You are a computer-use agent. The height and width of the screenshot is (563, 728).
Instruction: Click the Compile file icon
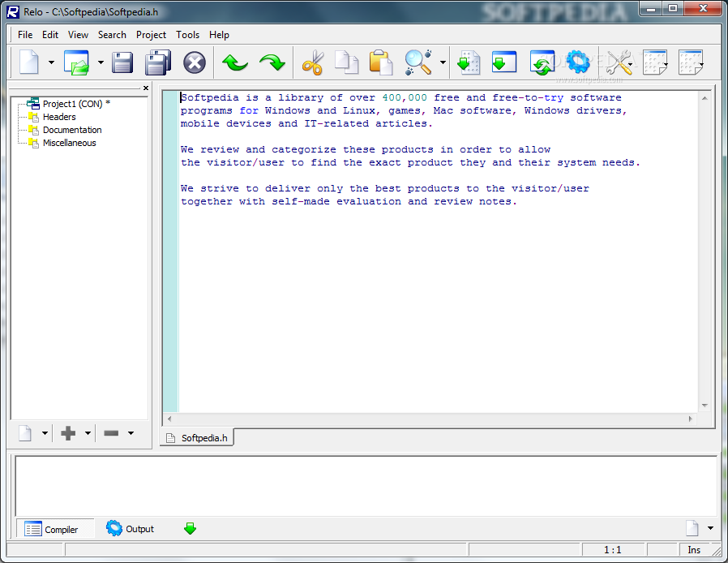tap(469, 62)
